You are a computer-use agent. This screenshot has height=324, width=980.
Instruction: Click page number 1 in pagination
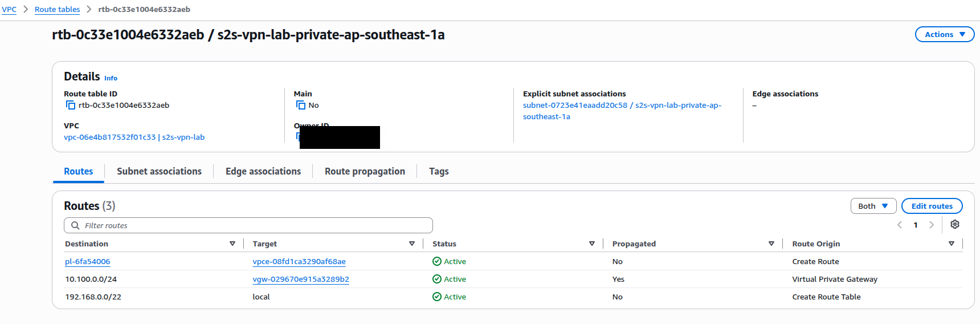pos(916,225)
